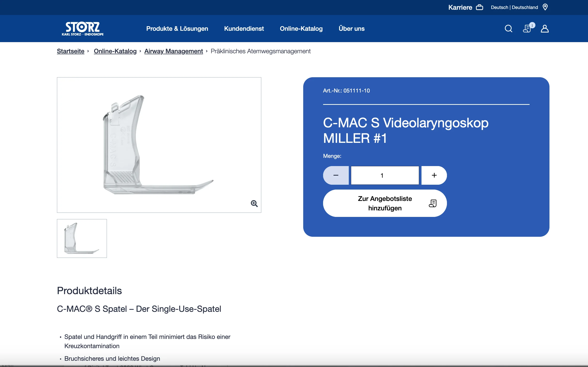Zoom product image with magnifier icon
Screen dimensions: 588x367
coord(254,203)
